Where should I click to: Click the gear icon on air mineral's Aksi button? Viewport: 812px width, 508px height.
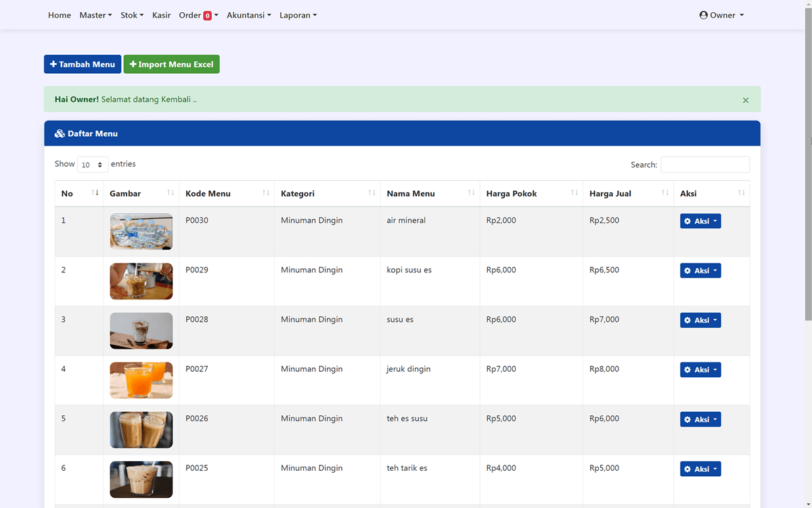click(x=689, y=220)
